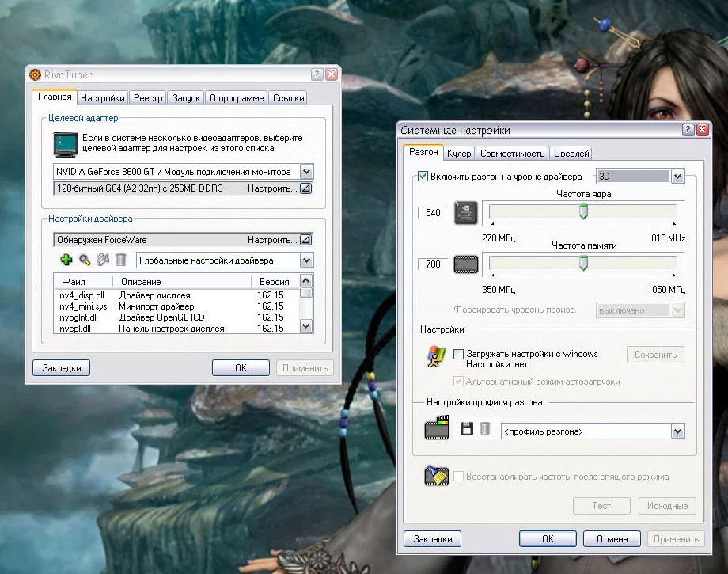Image resolution: width=728 pixels, height=574 pixels.
Task: Open adapter customize triangle button beside 128-битный G84
Action: (x=306, y=188)
